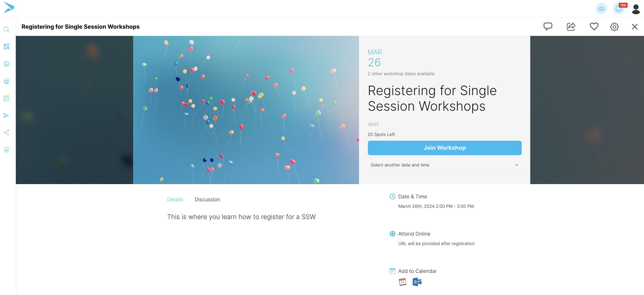
Task: Switch to the Discussion tab
Action: 207,199
